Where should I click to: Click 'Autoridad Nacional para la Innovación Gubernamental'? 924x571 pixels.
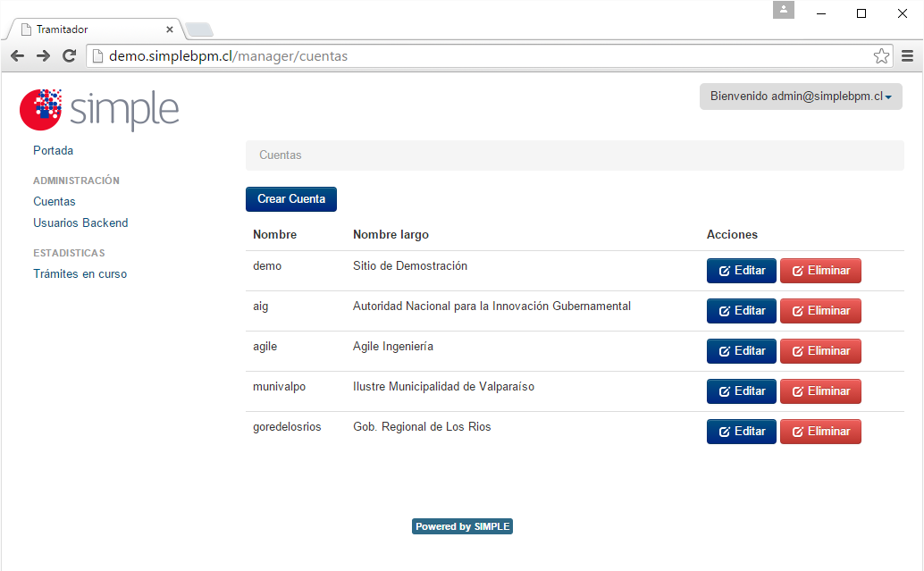pyautogui.click(x=491, y=306)
